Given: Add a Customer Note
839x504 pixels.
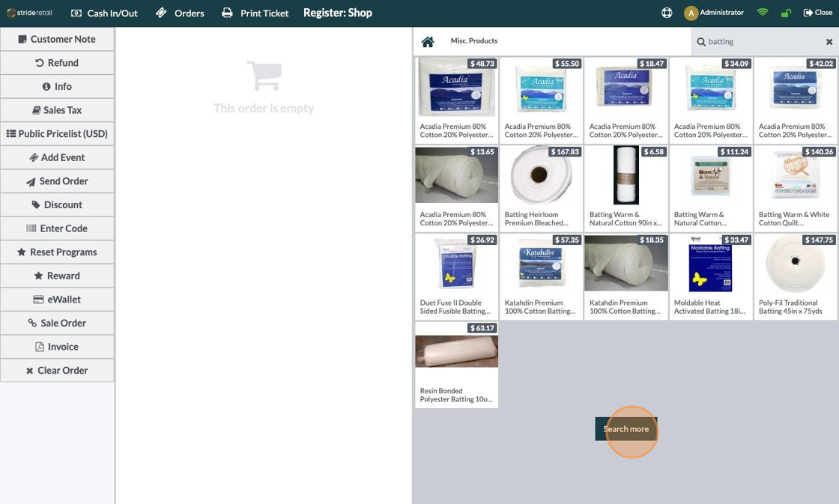Looking at the screenshot, I should (x=57, y=39).
